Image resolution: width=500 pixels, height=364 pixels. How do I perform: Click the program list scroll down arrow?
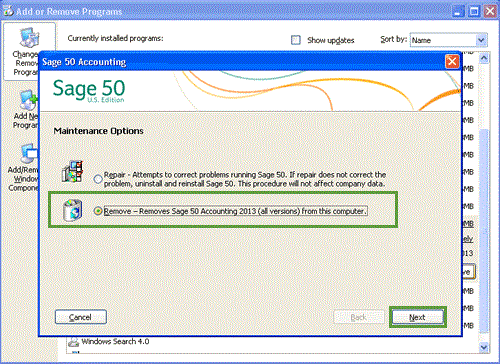[x=484, y=347]
